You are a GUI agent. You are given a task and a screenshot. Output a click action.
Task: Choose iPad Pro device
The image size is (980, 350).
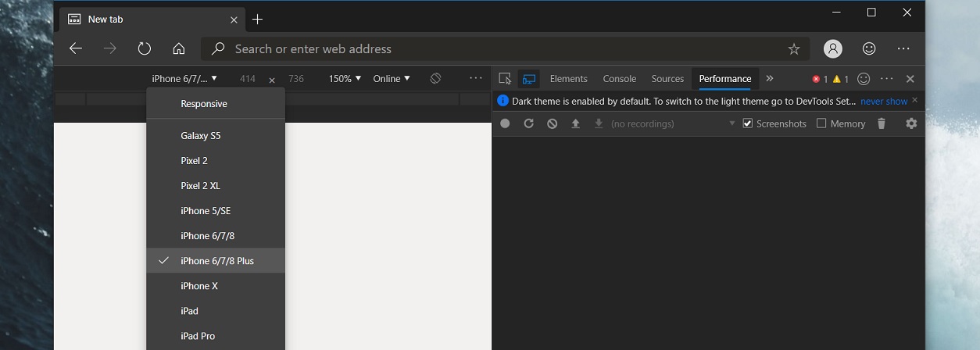216,335
